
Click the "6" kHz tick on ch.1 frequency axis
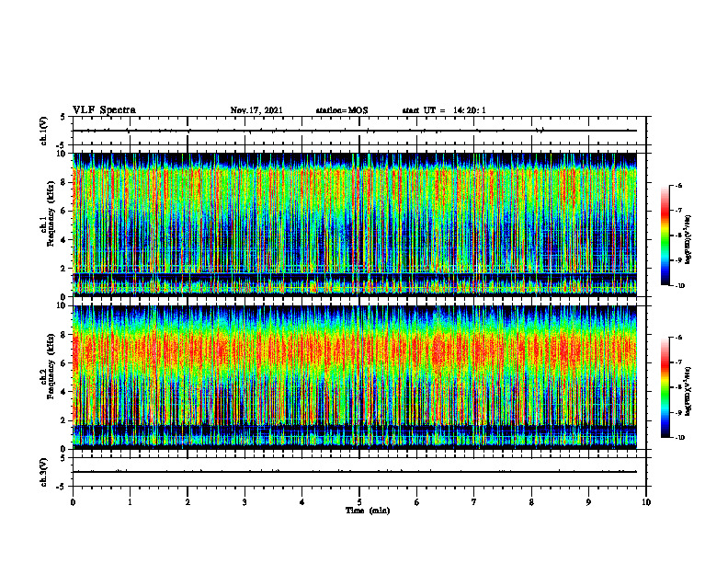64,211
